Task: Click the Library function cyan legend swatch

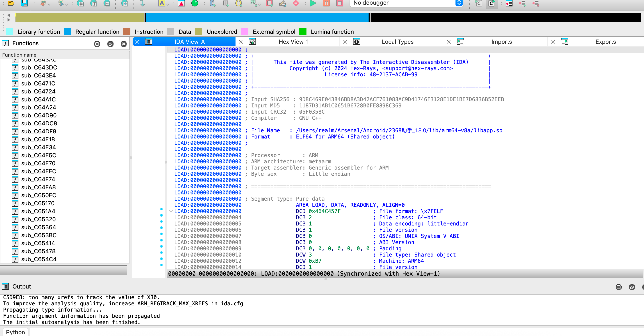Action: pos(10,32)
